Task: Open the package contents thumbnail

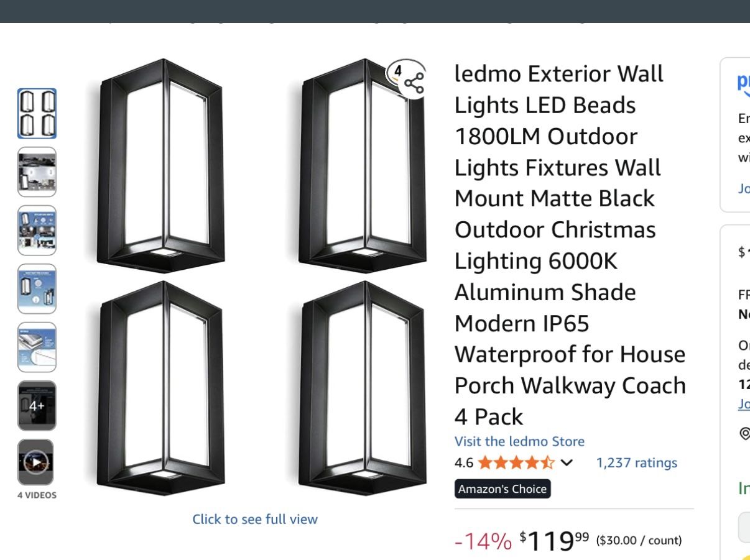Action: pyautogui.click(x=37, y=347)
